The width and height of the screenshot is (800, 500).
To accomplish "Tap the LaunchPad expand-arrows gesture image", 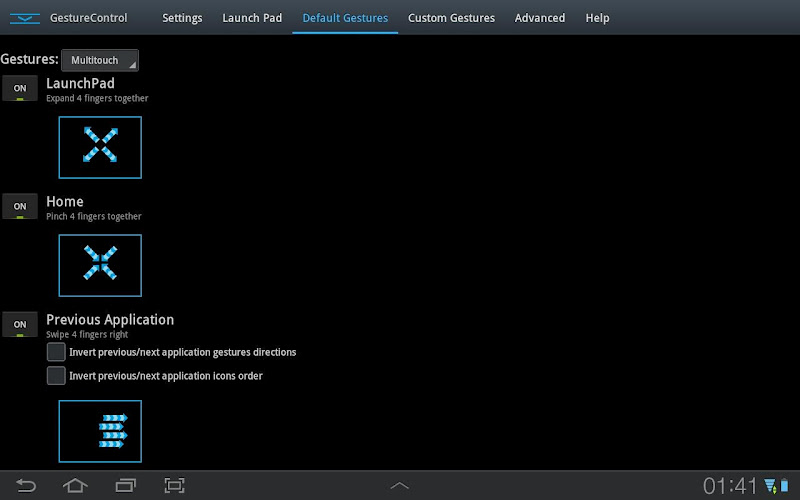I will pyautogui.click(x=100, y=147).
